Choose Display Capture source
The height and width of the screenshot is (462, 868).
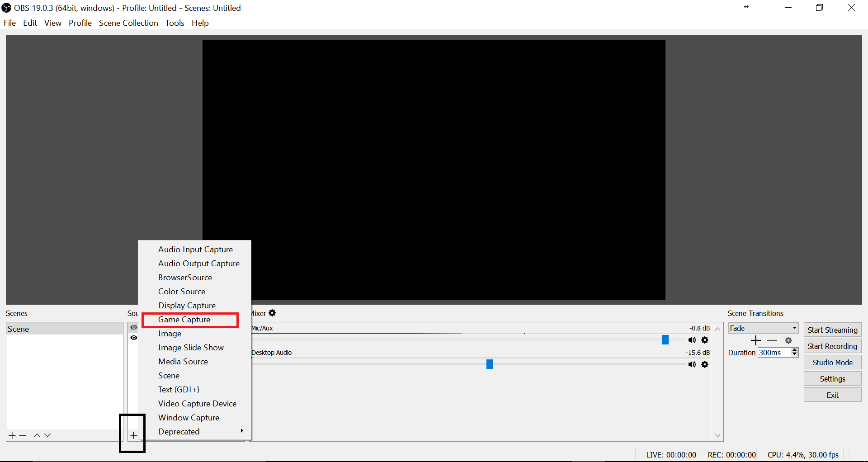[x=194, y=306]
